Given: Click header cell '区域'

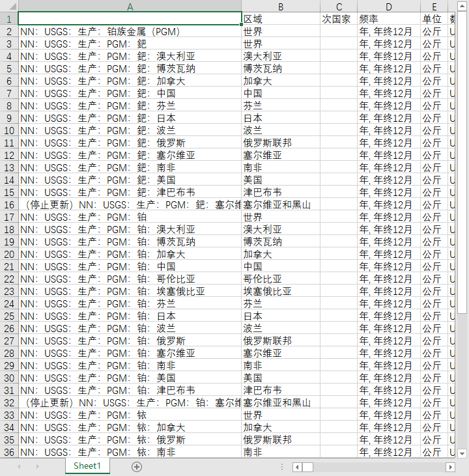Looking at the screenshot, I should pyautogui.click(x=281, y=19).
